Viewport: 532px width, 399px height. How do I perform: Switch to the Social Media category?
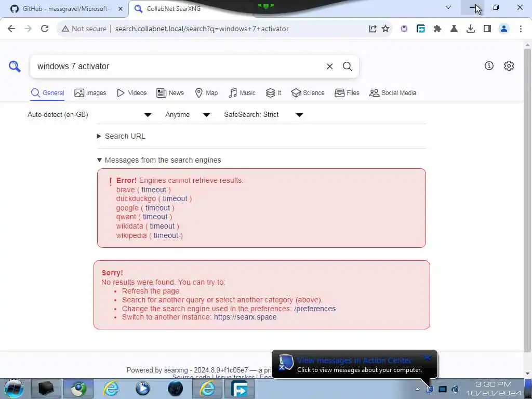tap(393, 93)
